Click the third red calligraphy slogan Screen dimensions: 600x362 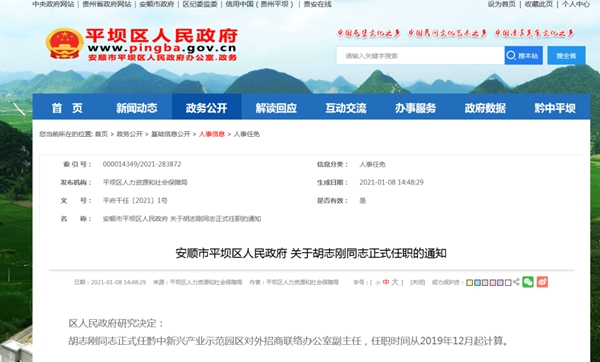534,33
